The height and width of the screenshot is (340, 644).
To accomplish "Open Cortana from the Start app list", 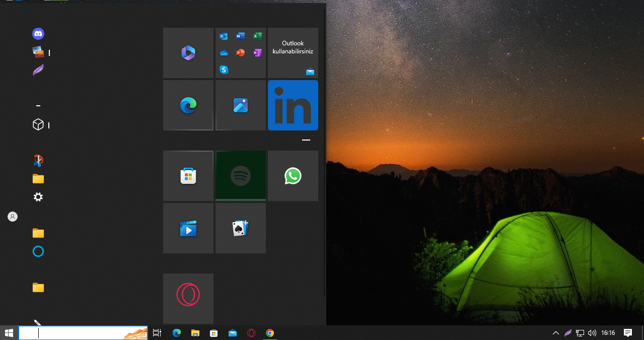I will click(x=38, y=251).
